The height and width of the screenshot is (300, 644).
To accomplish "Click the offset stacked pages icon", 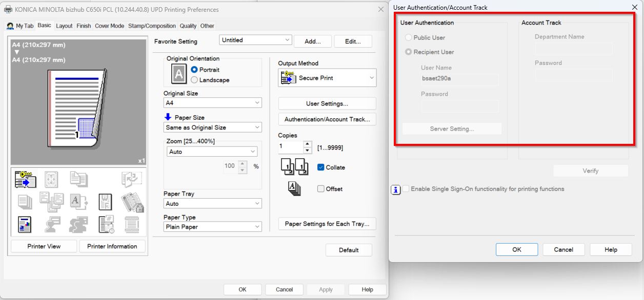I will click(x=294, y=188).
